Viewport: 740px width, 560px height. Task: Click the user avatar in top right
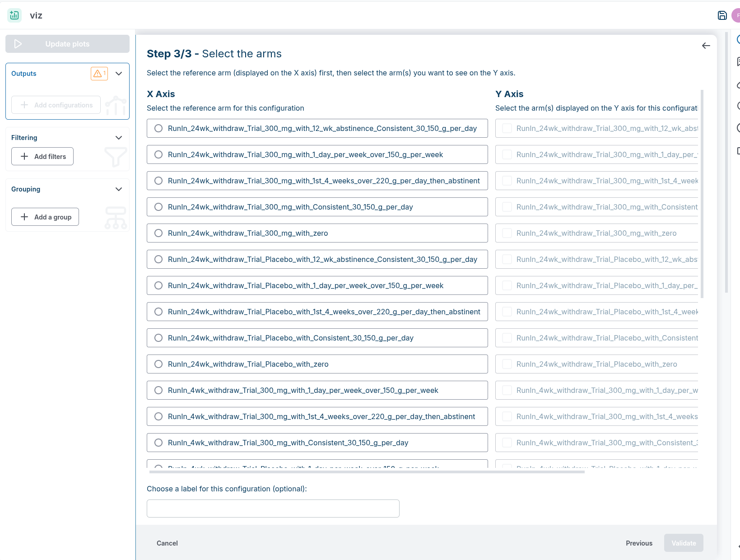[736, 15]
